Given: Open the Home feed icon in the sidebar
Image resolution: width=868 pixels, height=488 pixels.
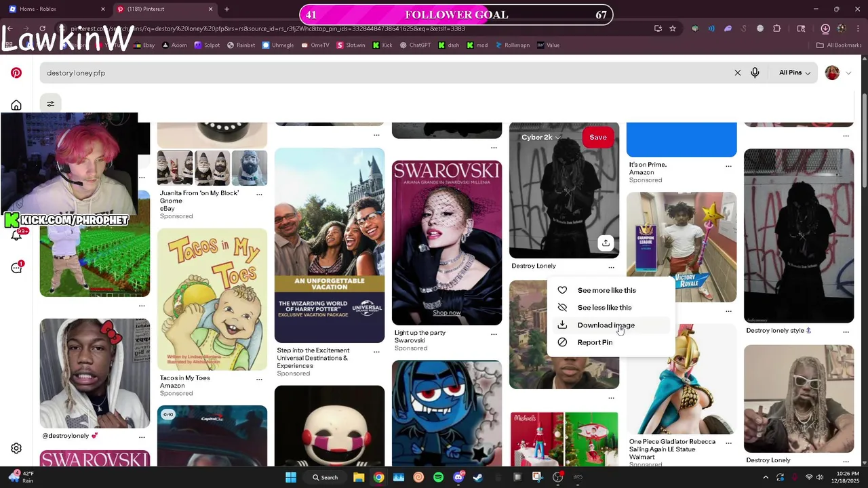Looking at the screenshot, I should 16,105.
